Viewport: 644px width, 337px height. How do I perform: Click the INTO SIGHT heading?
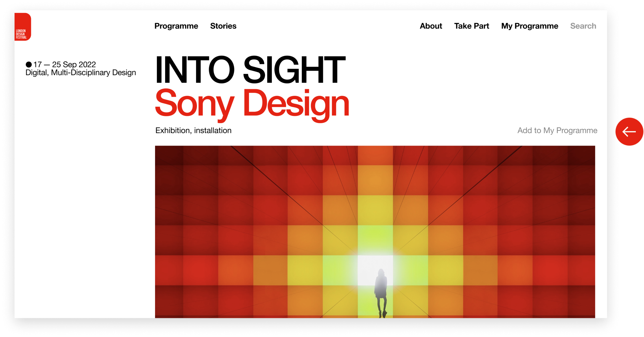tap(250, 70)
